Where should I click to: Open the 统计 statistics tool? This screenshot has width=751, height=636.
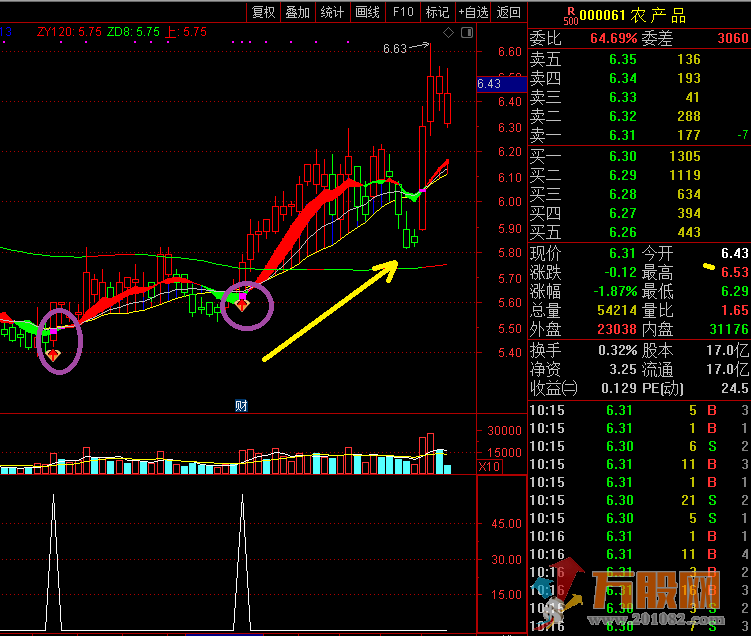(332, 12)
